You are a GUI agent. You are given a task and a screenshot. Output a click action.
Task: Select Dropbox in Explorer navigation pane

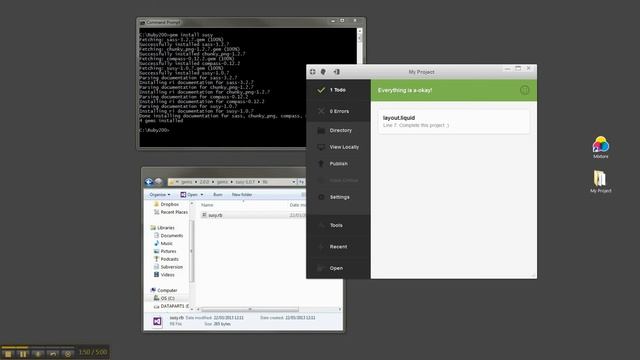point(167,204)
